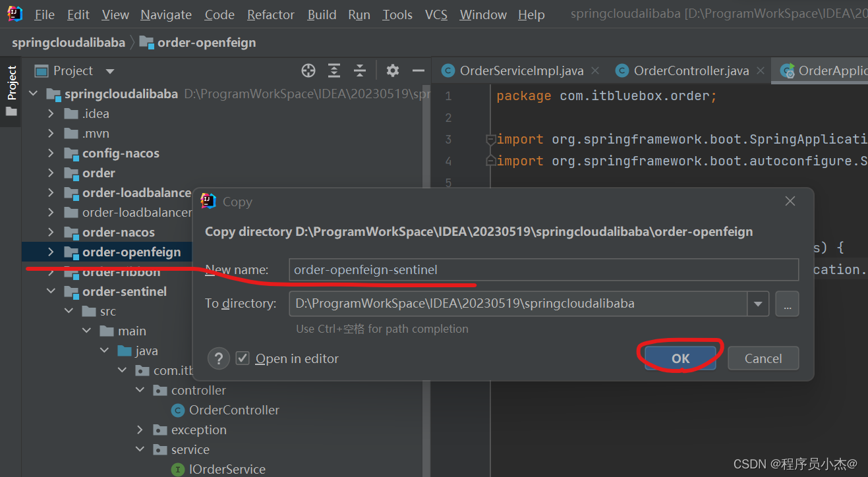This screenshot has width=868, height=477.
Task: Click the OrderController class icon in tree
Action: click(177, 410)
